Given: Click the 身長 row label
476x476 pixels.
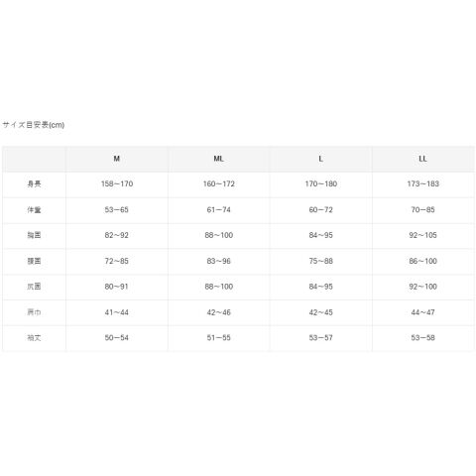Looking at the screenshot, I should tap(34, 183).
